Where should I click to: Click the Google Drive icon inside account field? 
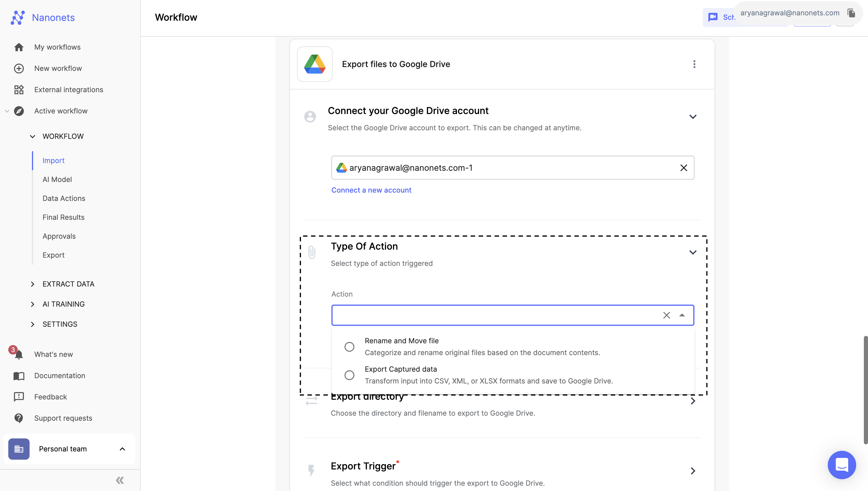[341, 168]
